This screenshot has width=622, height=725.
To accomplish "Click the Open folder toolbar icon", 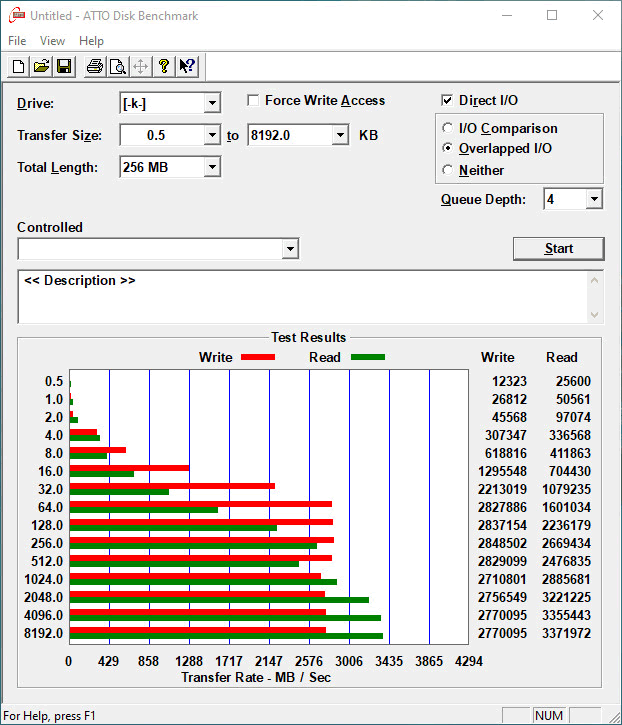I will click(x=41, y=67).
